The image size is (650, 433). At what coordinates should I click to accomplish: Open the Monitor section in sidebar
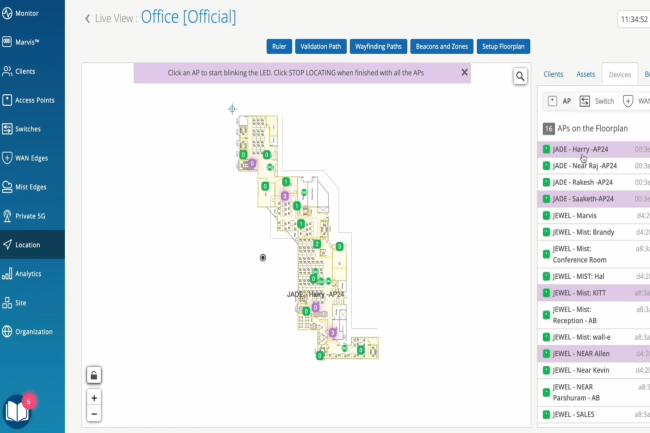[32, 13]
